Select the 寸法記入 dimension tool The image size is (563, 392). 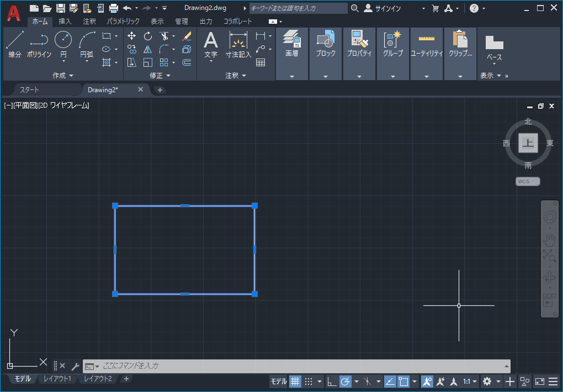pyautogui.click(x=238, y=45)
